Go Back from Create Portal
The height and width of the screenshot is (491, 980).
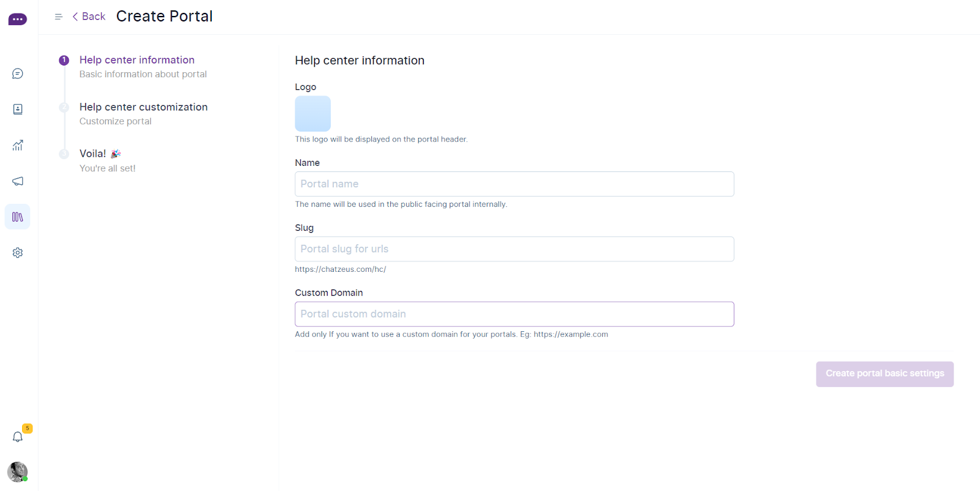(x=89, y=17)
